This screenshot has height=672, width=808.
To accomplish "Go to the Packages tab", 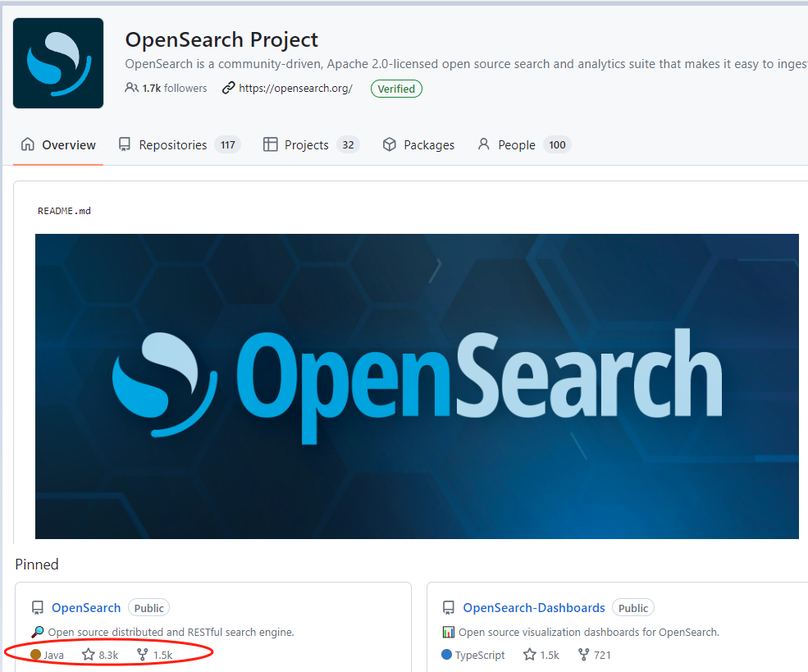I will pos(418,144).
